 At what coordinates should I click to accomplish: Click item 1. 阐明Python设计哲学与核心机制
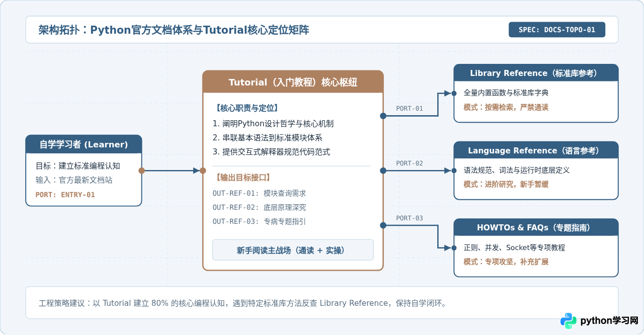tap(273, 124)
